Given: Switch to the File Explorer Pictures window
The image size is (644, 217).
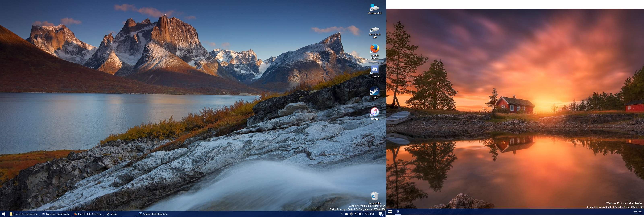Looking at the screenshot, I should click(24, 214).
